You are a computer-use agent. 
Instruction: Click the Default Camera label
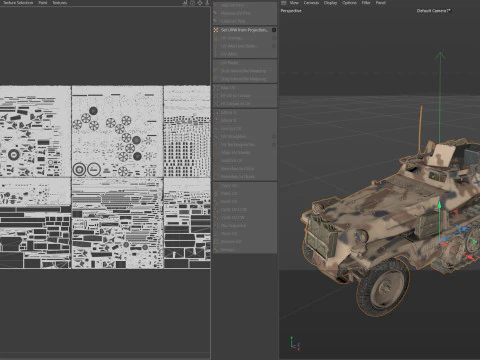433,11
